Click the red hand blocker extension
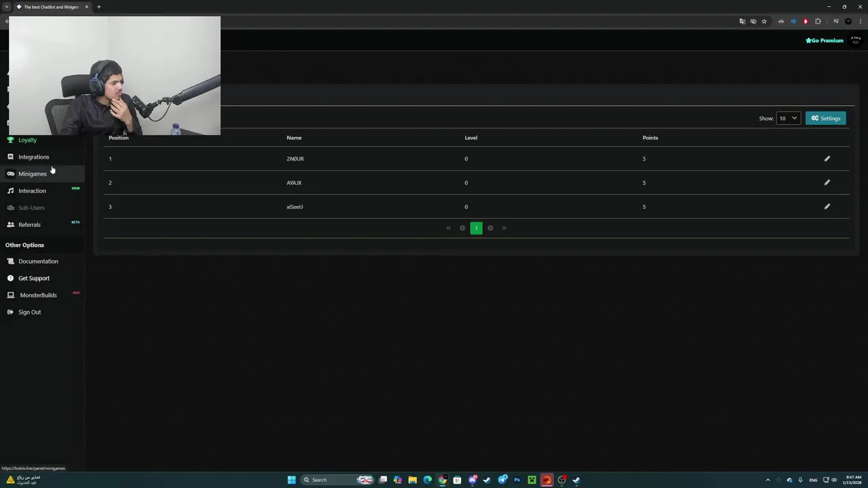 point(806,22)
